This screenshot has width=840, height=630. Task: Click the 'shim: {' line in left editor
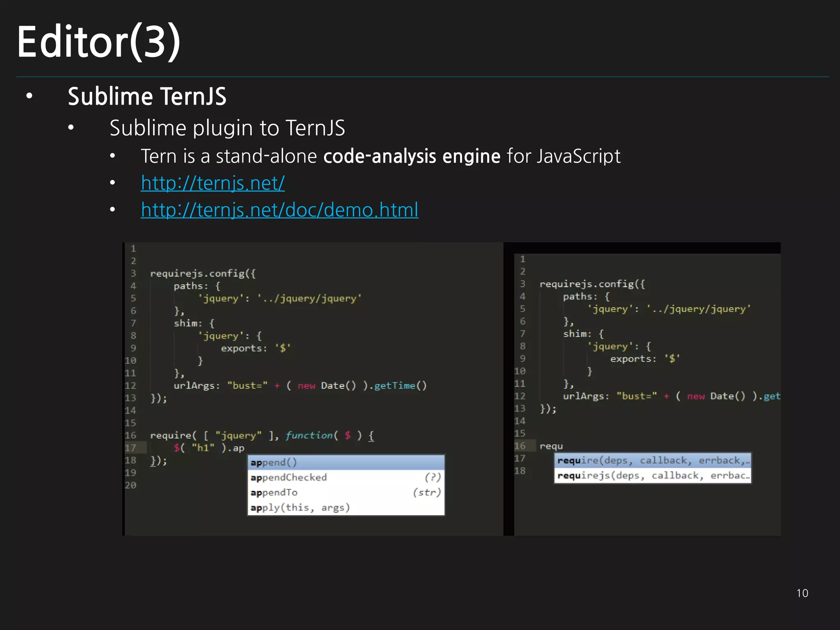[194, 323]
